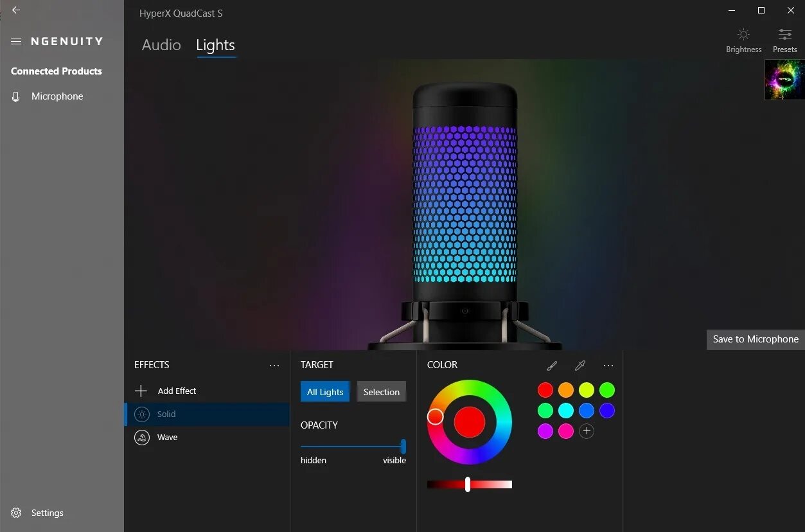805x532 pixels.
Task: Open the Microphone connected product
Action: pyautogui.click(x=57, y=96)
